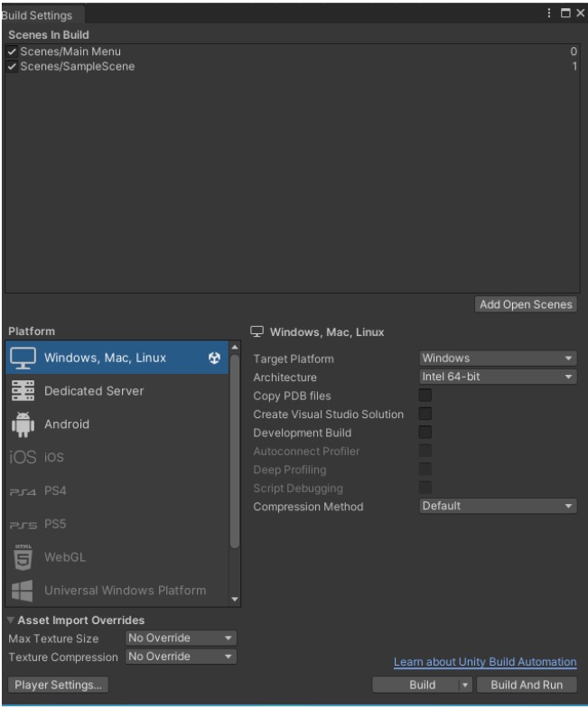
Task: Click the Android robot icon
Action: point(23,424)
